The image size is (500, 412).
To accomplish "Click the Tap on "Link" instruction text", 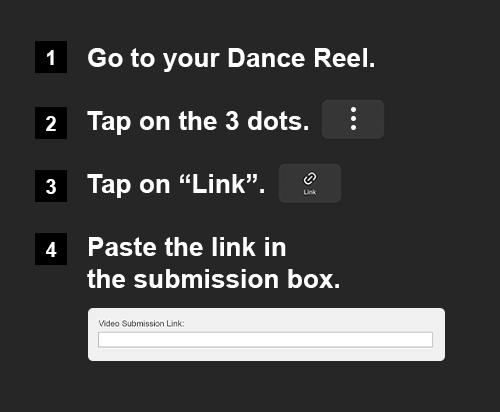I will [176, 185].
